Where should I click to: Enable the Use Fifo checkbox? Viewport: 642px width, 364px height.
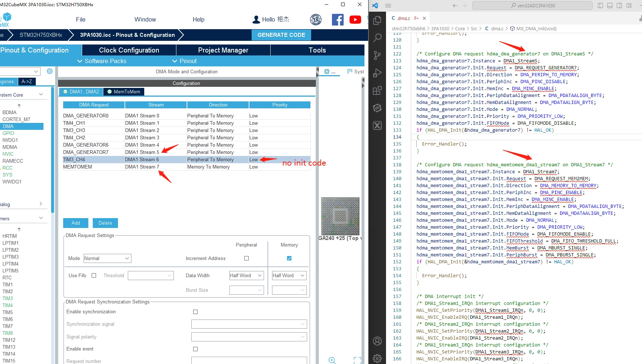[94, 275]
